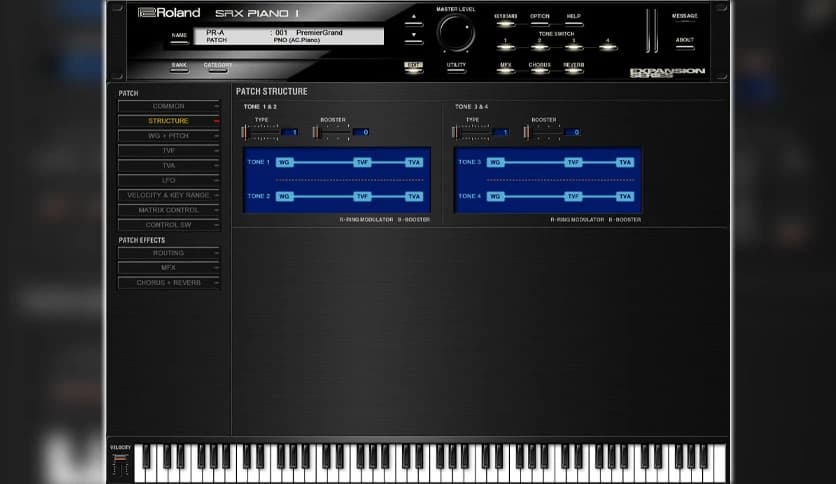Click Tone 1 & 2 BOOSTER value field

[x=361, y=132]
